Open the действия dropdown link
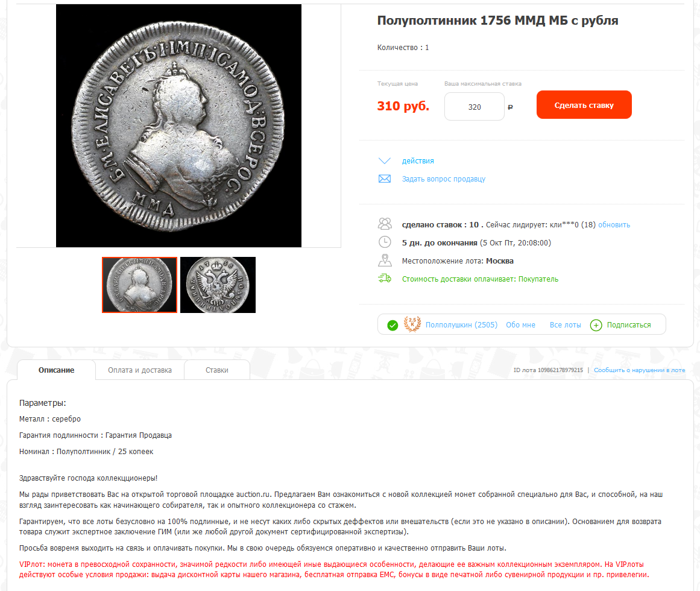This screenshot has height=591, width=700. 418,160
